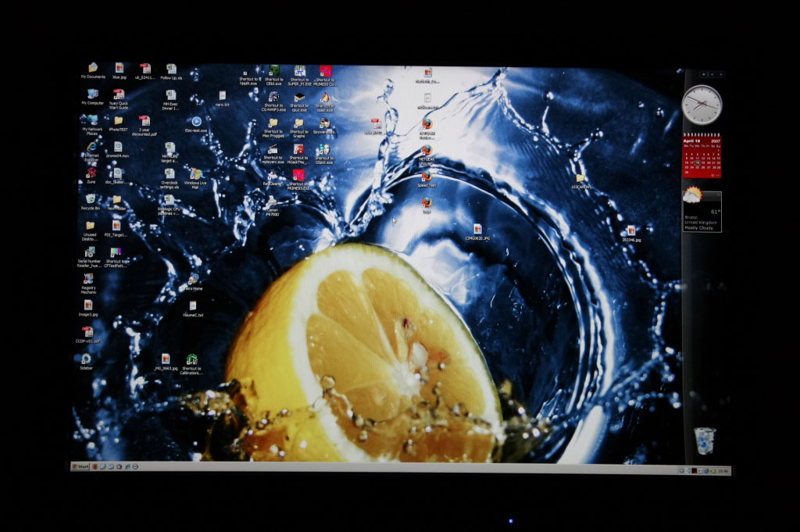Select the Recycle Bin desktop icon
Screen dimensions: 800x532
pos(91,200)
